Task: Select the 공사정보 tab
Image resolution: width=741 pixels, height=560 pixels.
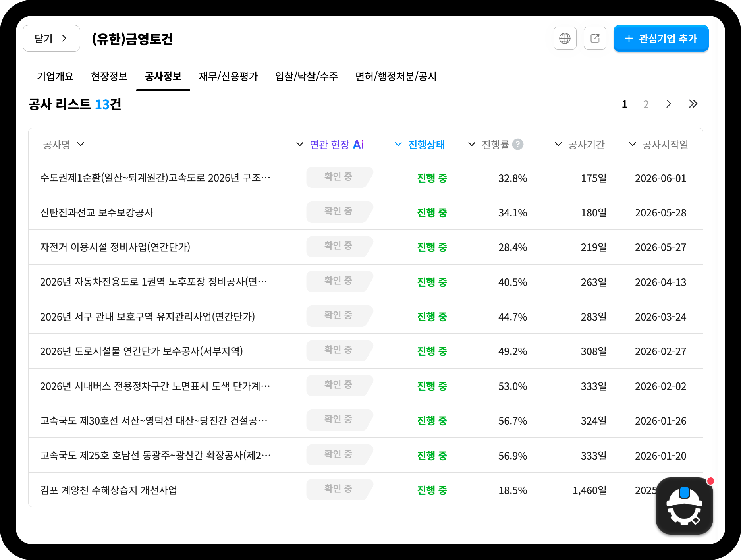Action: [163, 76]
